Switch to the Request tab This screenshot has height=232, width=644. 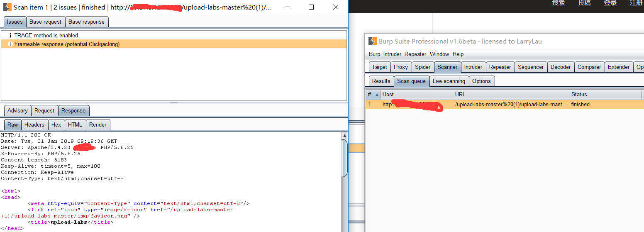click(44, 111)
